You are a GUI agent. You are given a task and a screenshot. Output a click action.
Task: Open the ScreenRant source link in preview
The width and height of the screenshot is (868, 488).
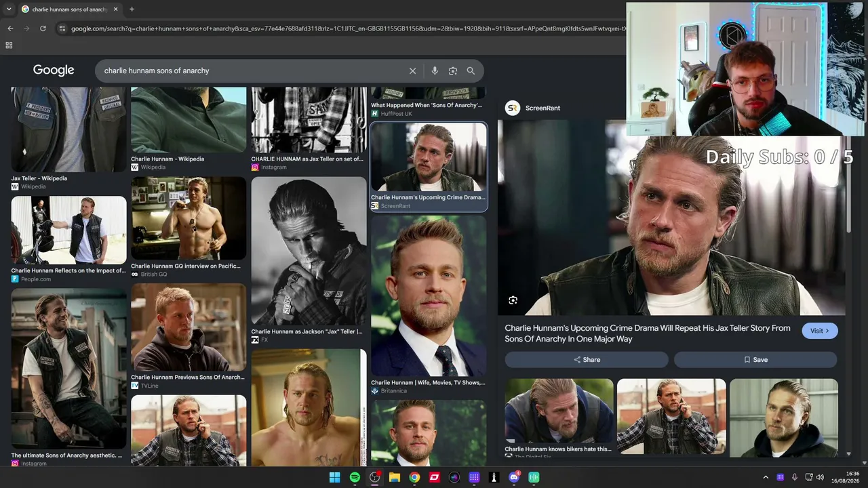click(x=542, y=108)
